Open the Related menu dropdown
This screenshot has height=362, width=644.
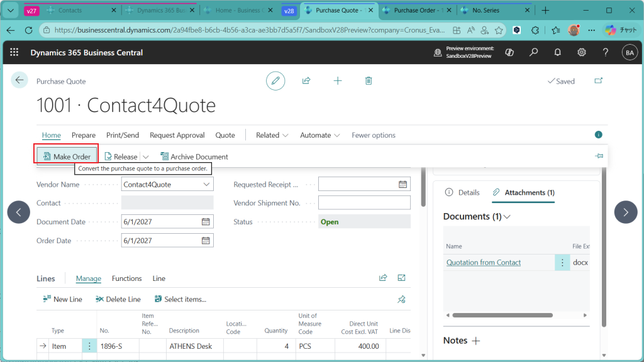click(272, 135)
